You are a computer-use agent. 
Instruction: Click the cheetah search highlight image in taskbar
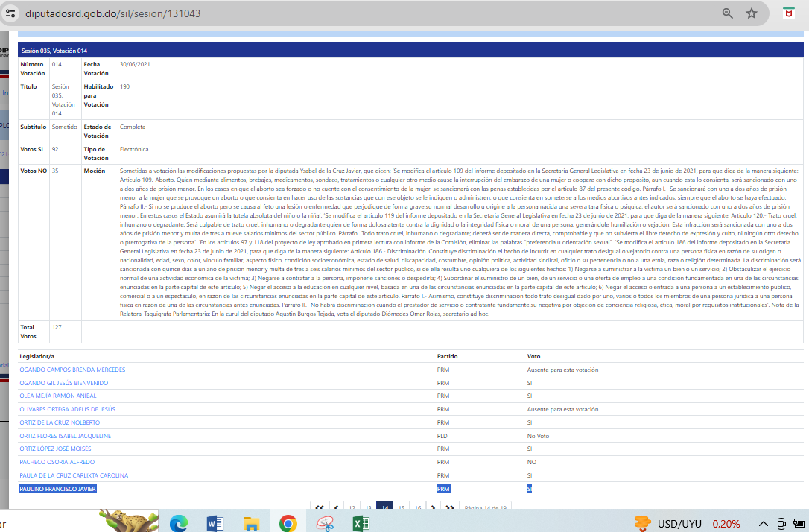[128, 520]
